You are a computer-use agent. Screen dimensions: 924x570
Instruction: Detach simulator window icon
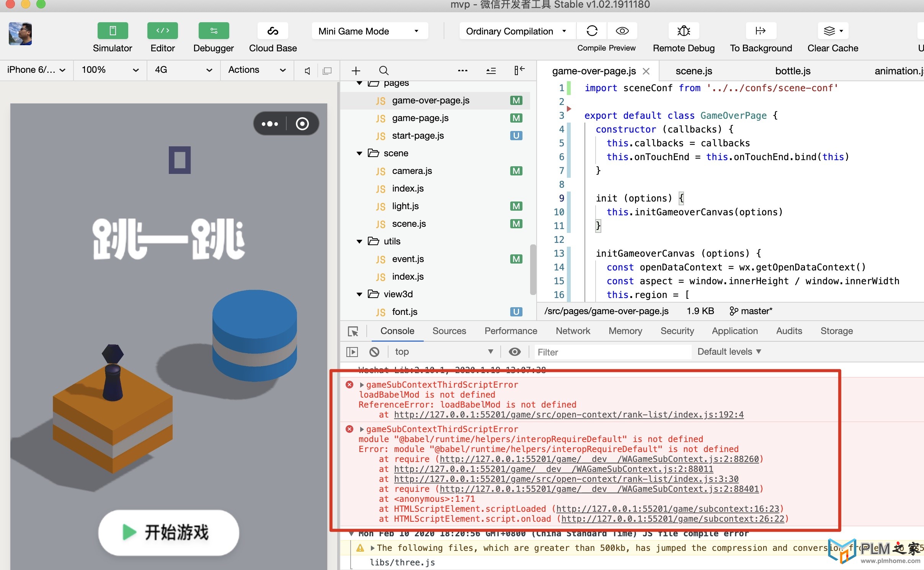(327, 71)
